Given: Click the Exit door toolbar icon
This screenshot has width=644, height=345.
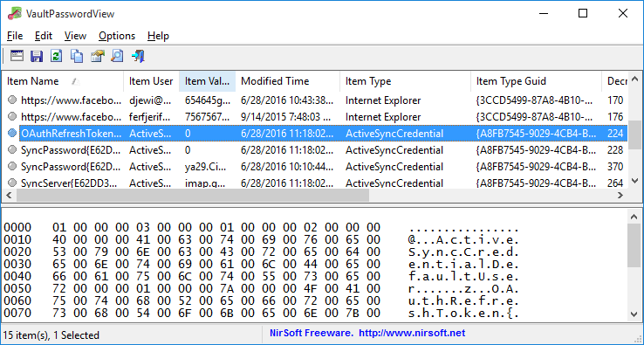Looking at the screenshot, I should (138, 56).
